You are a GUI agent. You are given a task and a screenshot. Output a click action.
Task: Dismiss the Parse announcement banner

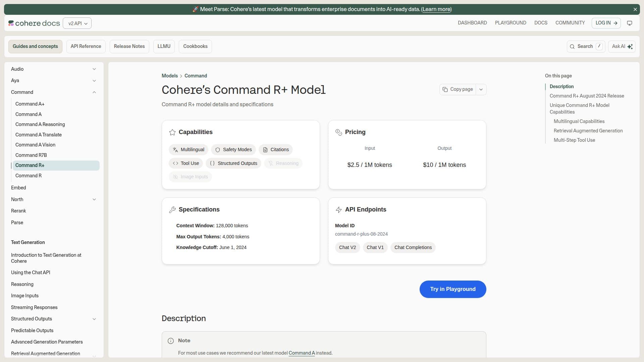635,9
